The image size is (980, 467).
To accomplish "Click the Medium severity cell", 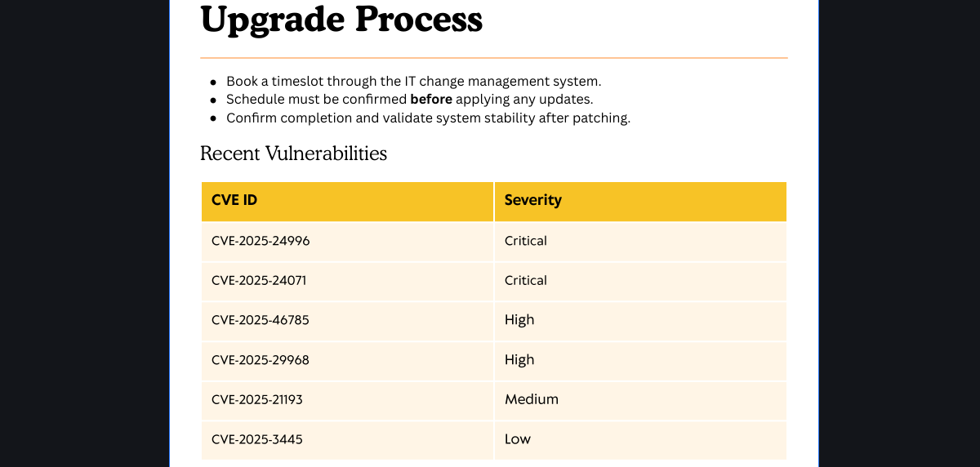I will 531,399.
